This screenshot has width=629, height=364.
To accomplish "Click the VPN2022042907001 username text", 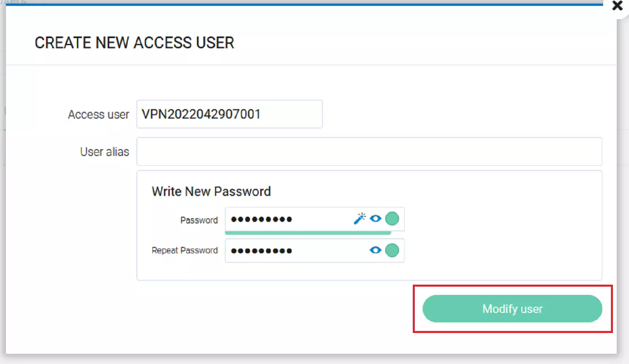I will point(201,114).
